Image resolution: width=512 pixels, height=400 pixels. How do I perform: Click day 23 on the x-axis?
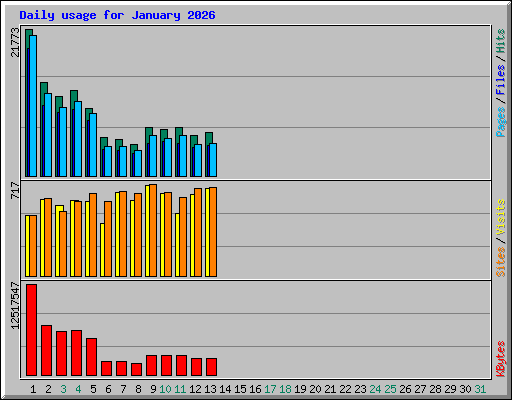tap(360, 389)
